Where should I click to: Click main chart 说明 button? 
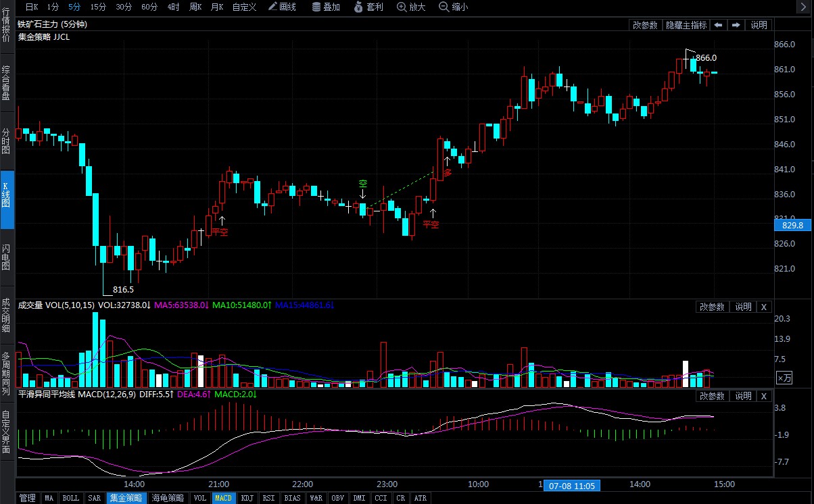(x=759, y=25)
